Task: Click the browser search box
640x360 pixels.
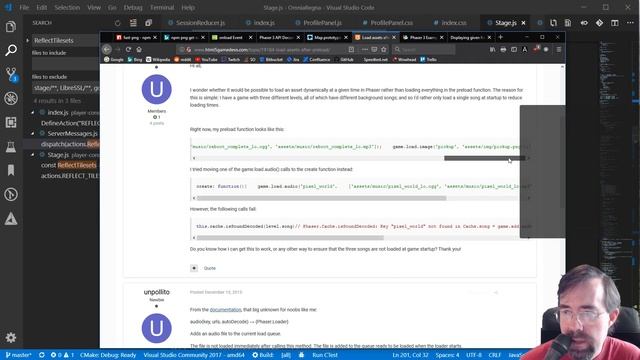Action: (x=424, y=49)
